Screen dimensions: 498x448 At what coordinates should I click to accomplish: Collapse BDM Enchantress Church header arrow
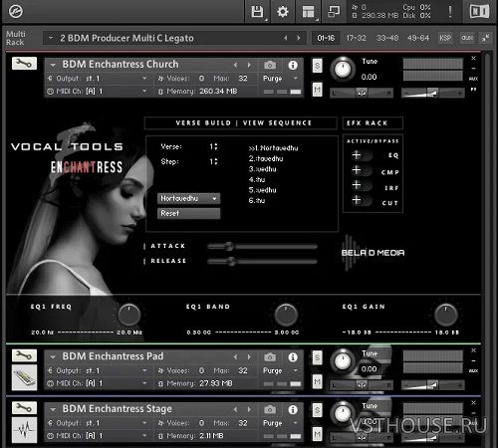pyautogui.click(x=53, y=65)
